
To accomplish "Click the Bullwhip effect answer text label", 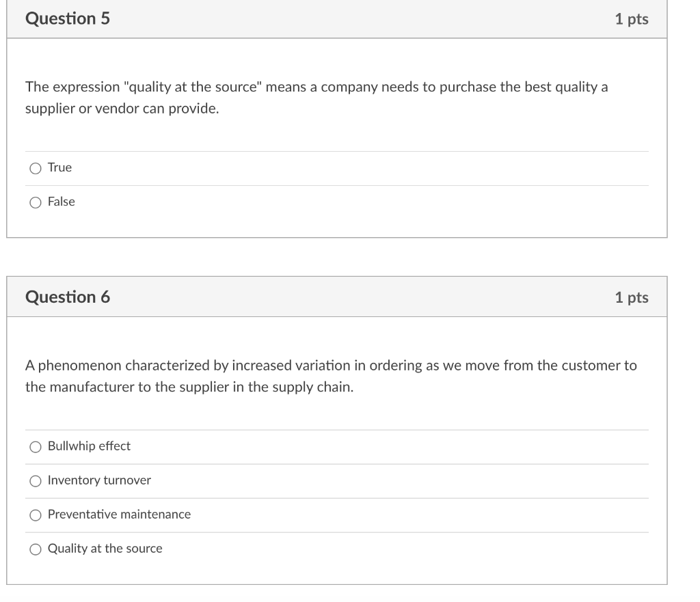I will 89,446.
